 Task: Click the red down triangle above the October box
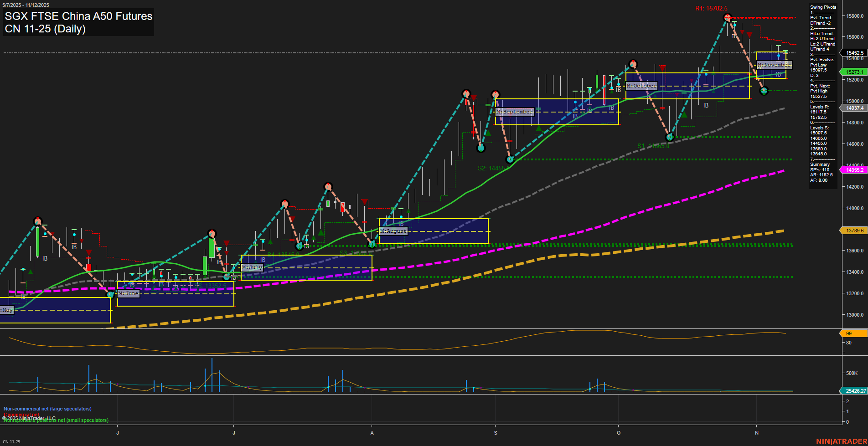(662, 68)
